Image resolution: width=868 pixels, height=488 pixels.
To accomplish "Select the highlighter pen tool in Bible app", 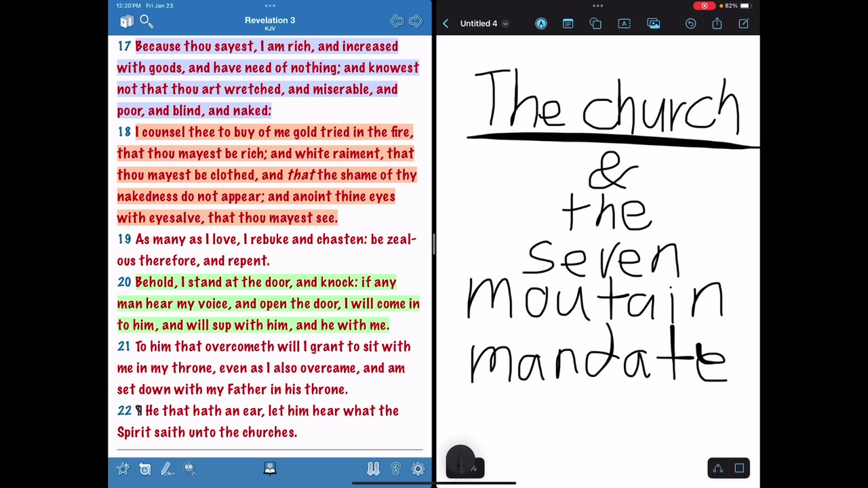I will 167,469.
